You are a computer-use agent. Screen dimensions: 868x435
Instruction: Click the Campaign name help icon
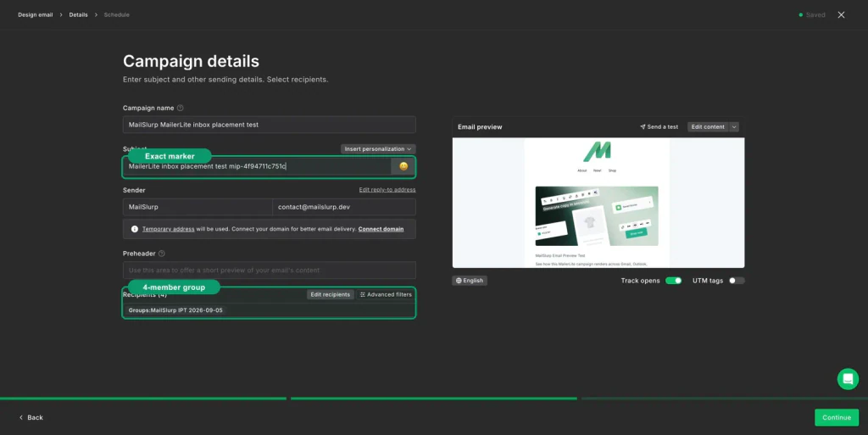click(180, 108)
